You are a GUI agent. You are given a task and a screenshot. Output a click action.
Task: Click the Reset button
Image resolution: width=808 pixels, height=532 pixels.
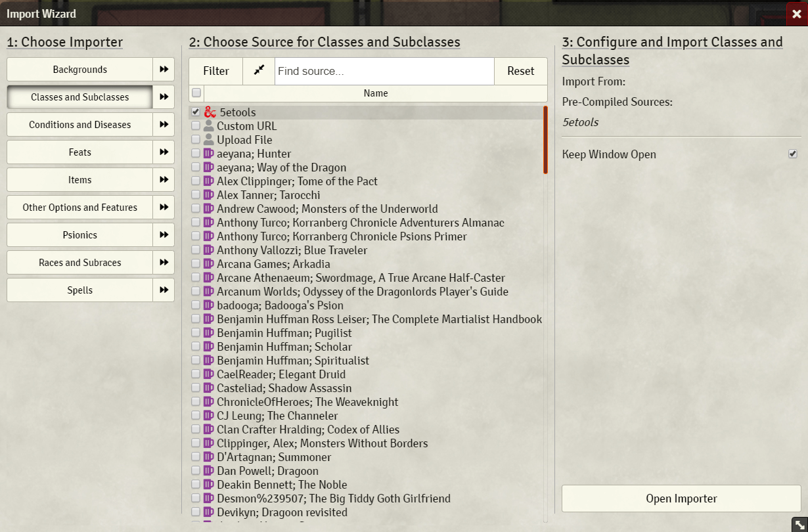click(x=520, y=71)
